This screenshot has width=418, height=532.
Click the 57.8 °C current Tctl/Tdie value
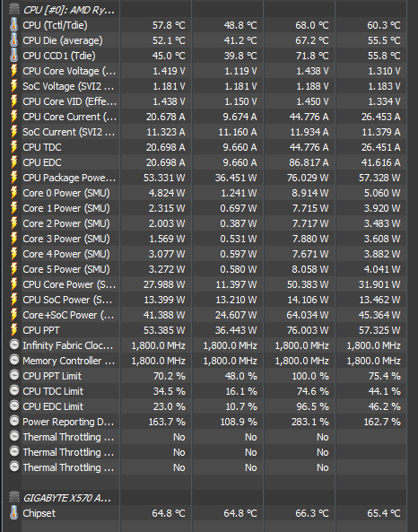169,25
